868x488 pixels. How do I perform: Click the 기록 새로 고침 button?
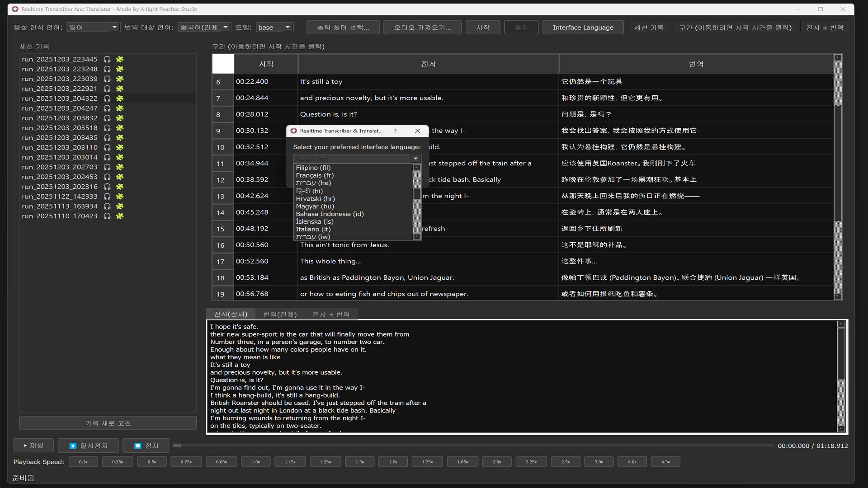[x=108, y=423]
